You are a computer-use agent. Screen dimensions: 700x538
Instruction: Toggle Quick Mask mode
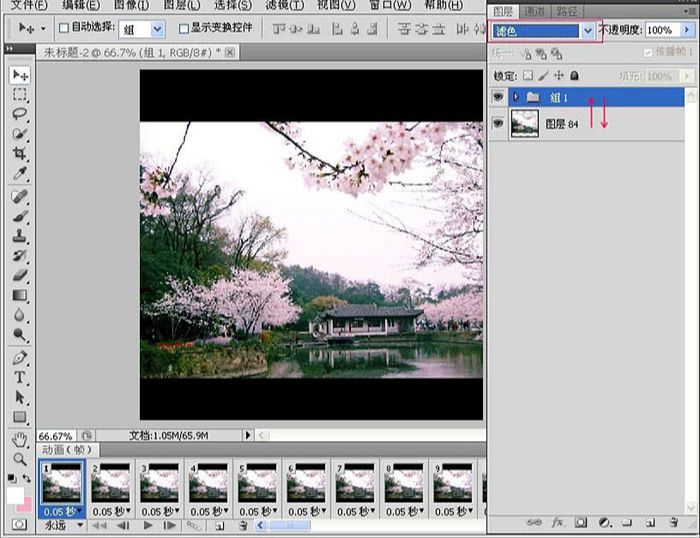click(19, 524)
